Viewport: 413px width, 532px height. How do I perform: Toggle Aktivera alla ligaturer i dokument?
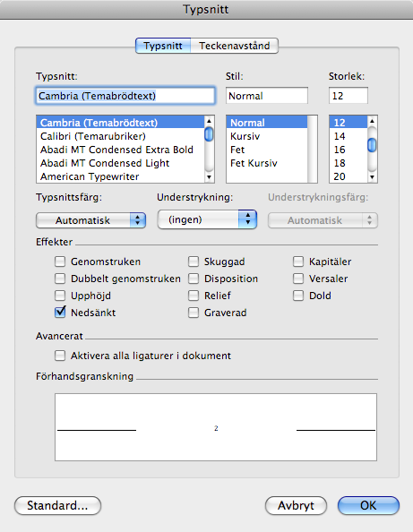click(x=60, y=356)
